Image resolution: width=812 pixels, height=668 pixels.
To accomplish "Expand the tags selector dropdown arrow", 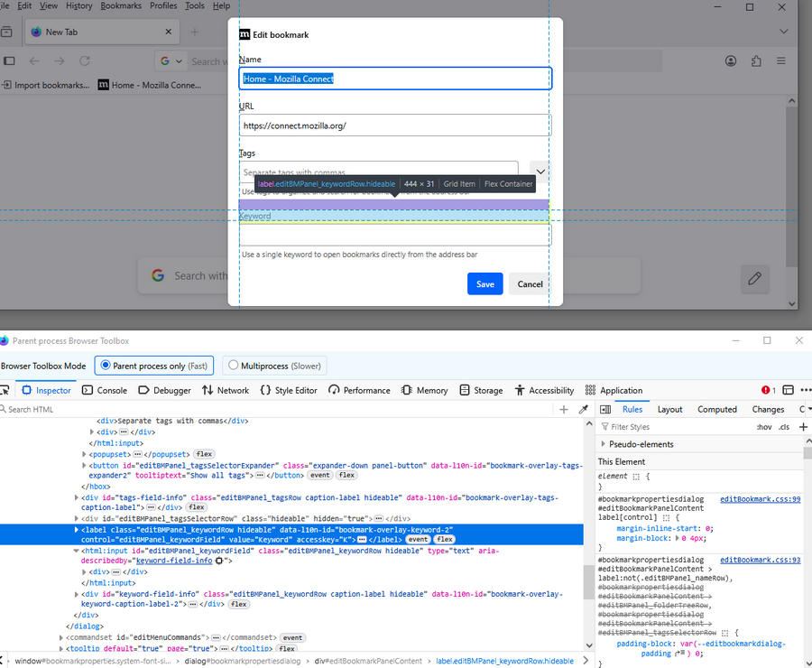I will tap(540, 171).
